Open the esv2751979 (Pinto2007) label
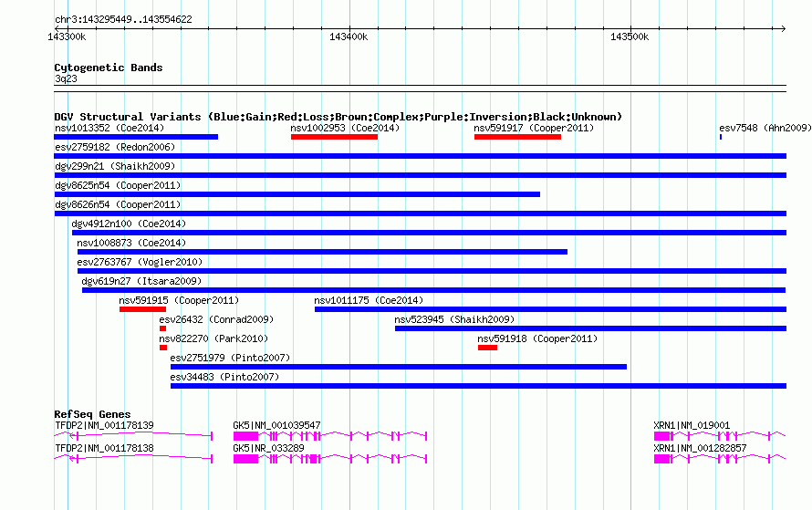This screenshot has height=510, width=812. pos(230,358)
